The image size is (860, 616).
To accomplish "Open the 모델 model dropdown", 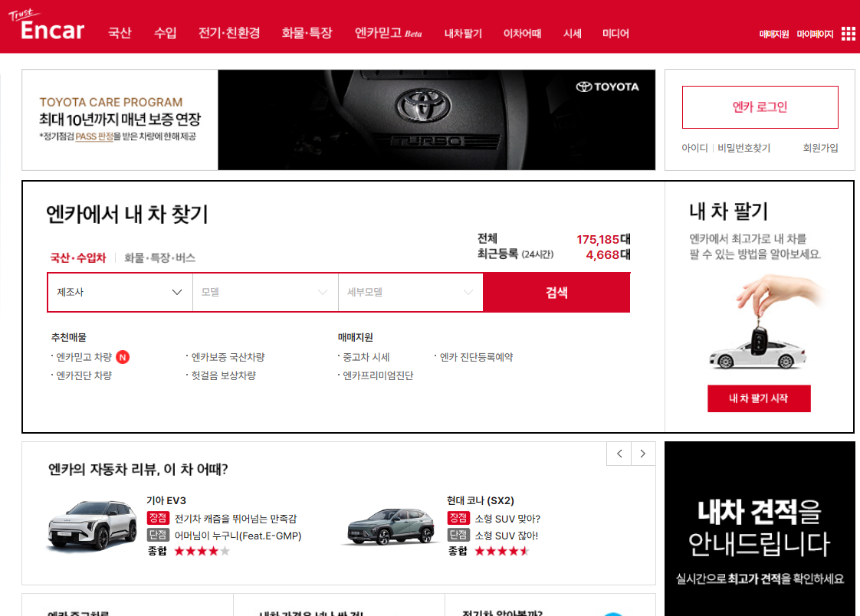I will point(265,292).
